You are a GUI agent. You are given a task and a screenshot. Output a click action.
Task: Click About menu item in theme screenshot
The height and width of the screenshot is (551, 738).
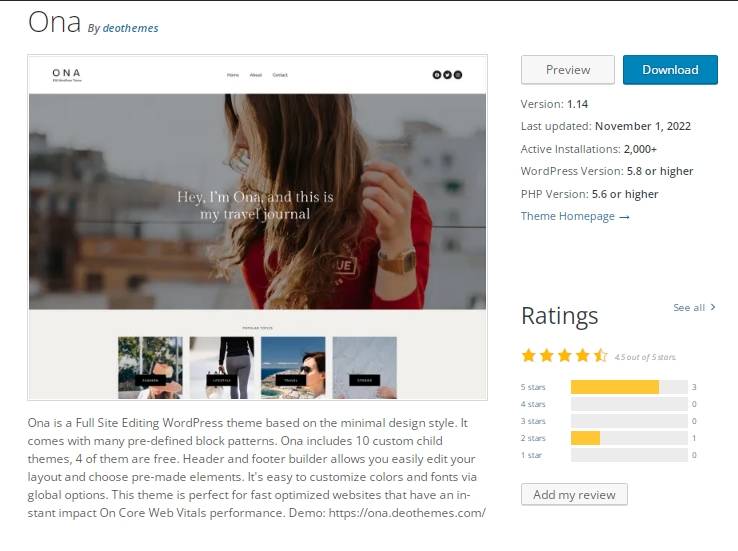click(x=256, y=75)
